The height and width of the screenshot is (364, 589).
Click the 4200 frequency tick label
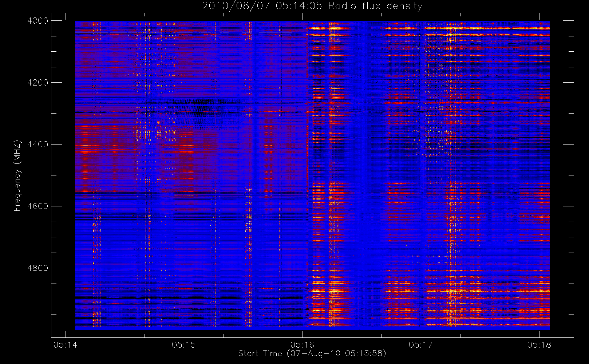click(38, 83)
